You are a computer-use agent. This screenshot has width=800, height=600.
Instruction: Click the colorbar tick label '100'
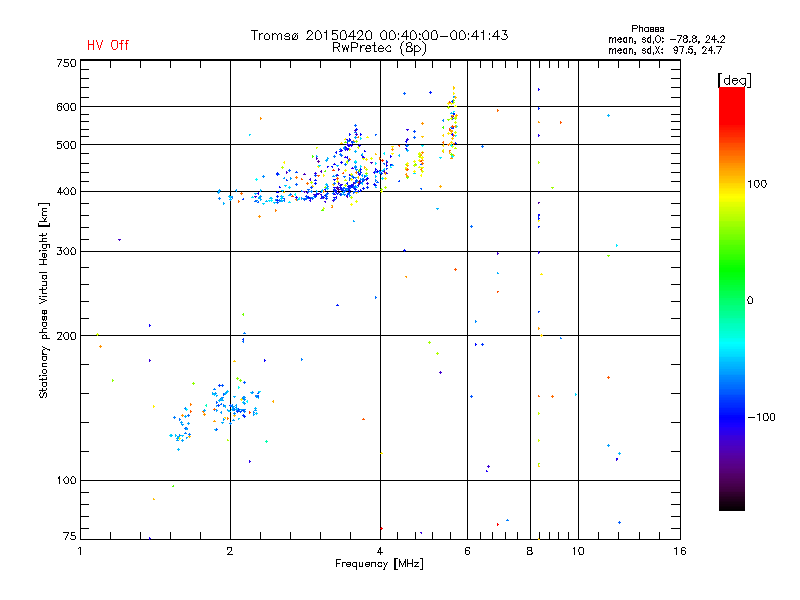(757, 184)
